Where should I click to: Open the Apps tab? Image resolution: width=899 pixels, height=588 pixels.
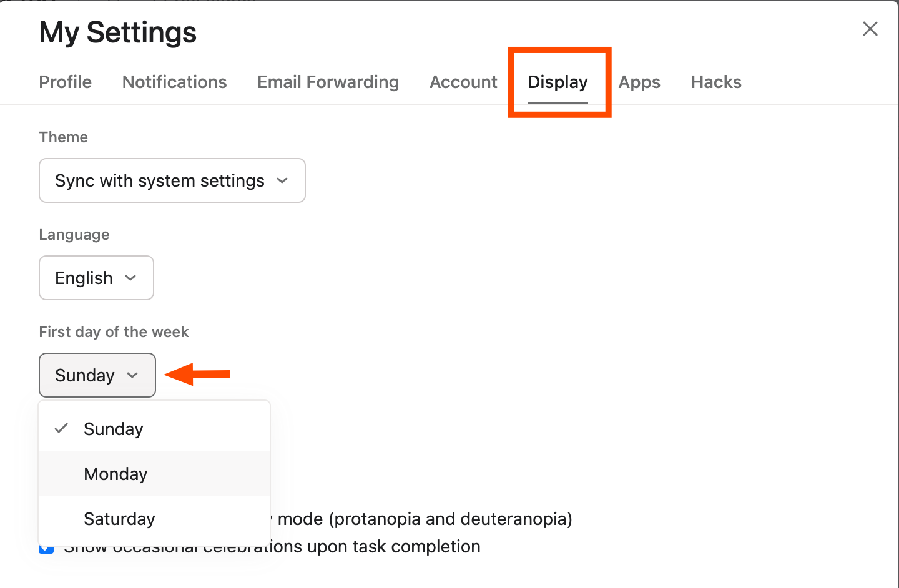coord(639,82)
